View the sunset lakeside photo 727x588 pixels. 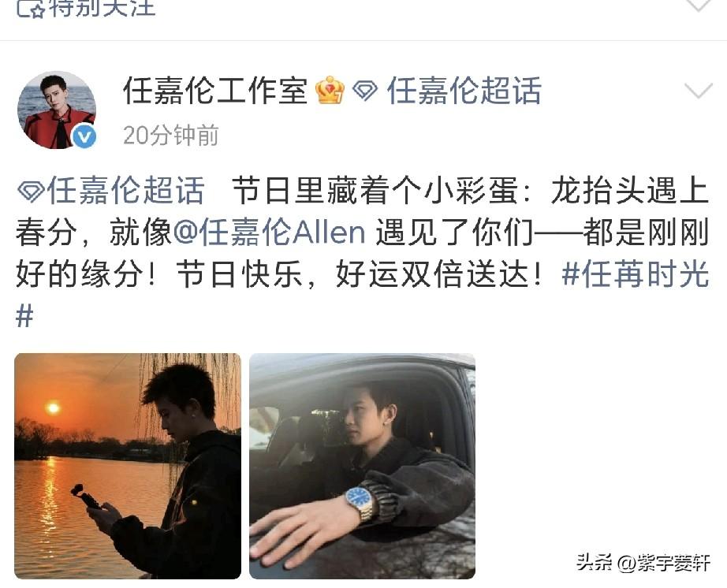click(128, 466)
